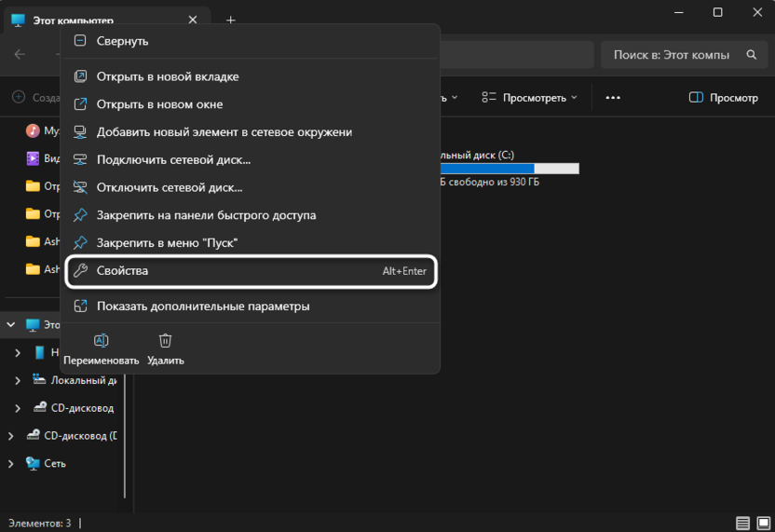775x532 pixels.
Task: Choose Открыть в новой вкладке
Action: pos(168,76)
